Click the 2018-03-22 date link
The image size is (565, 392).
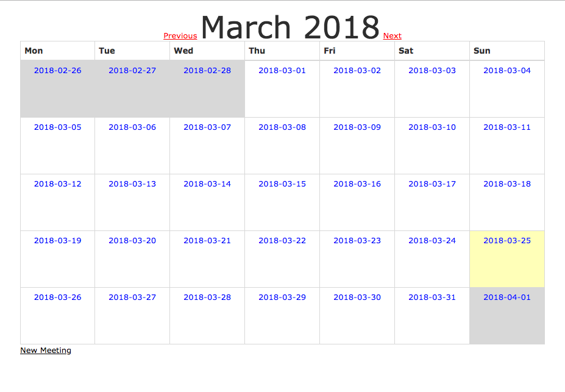281,240
